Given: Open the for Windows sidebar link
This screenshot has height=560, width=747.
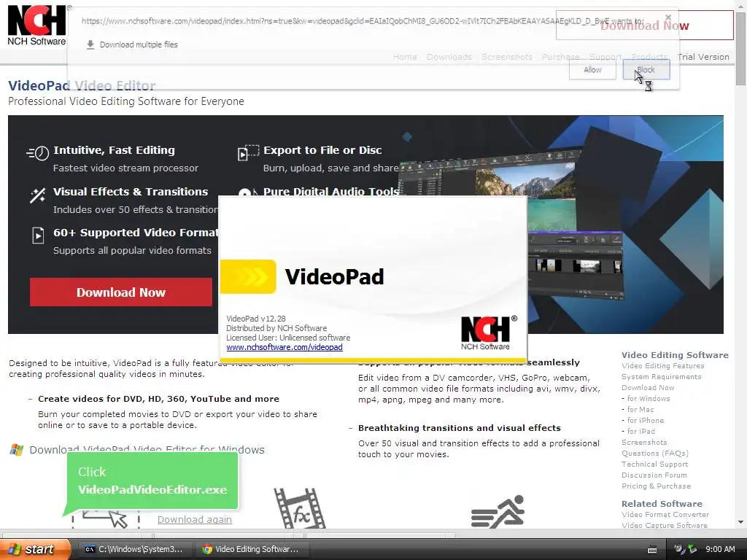Looking at the screenshot, I should pos(649,399).
